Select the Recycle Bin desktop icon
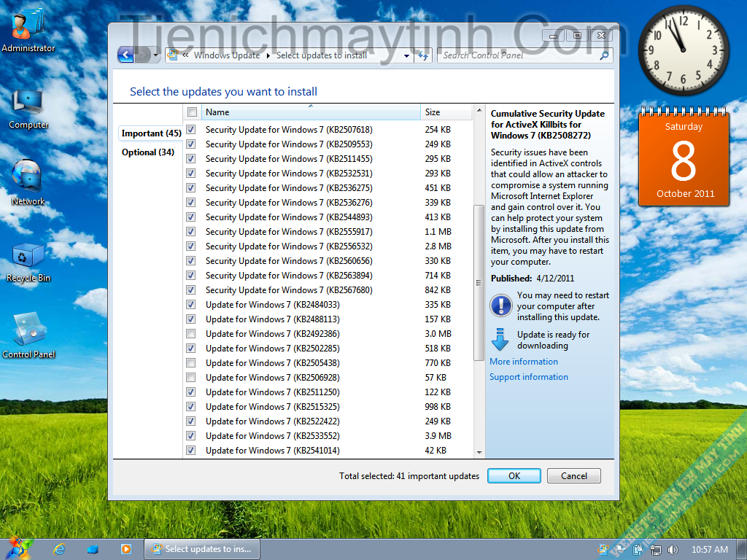This screenshot has height=560, width=747. tap(28, 262)
